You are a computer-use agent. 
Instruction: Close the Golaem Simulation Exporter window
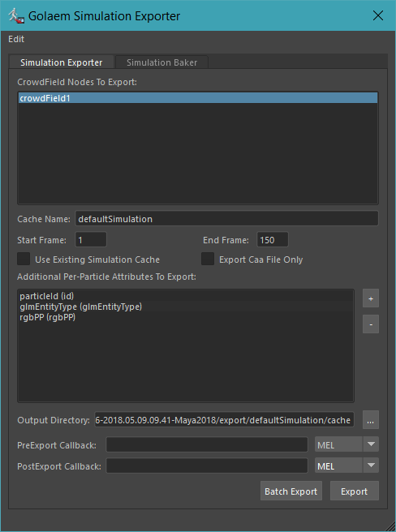tap(378, 15)
